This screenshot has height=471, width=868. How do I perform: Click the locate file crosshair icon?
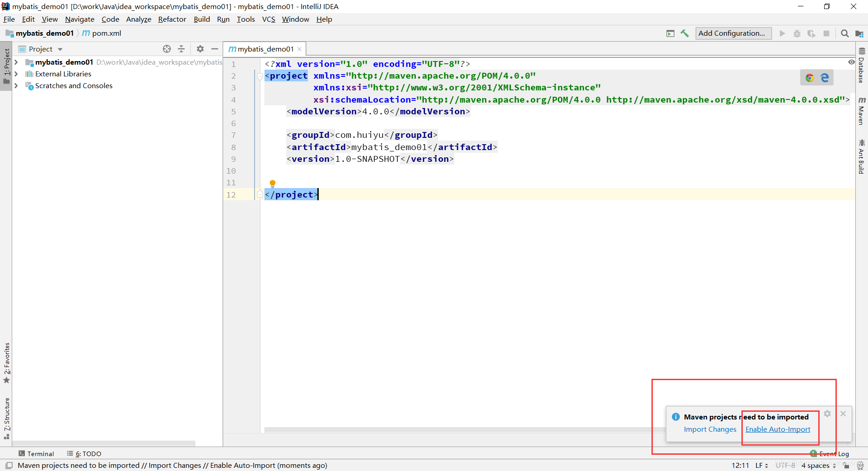pyautogui.click(x=167, y=49)
